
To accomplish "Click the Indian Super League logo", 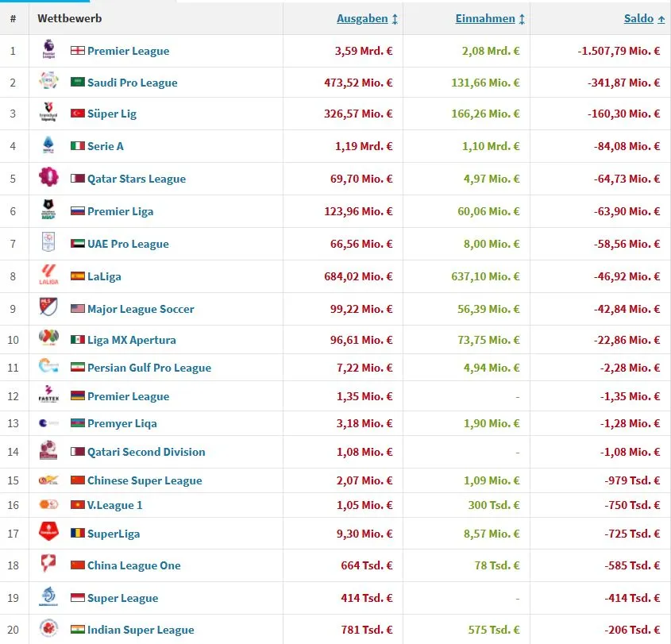I will coord(48,628).
